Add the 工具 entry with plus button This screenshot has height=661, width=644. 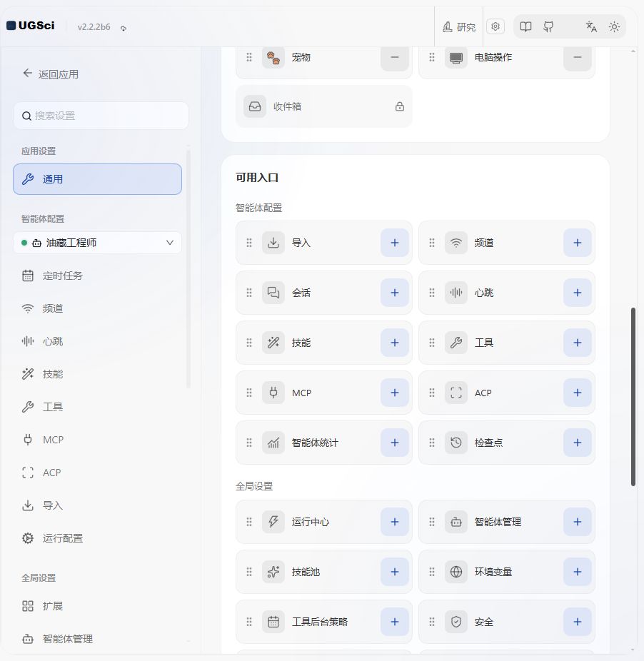(578, 343)
